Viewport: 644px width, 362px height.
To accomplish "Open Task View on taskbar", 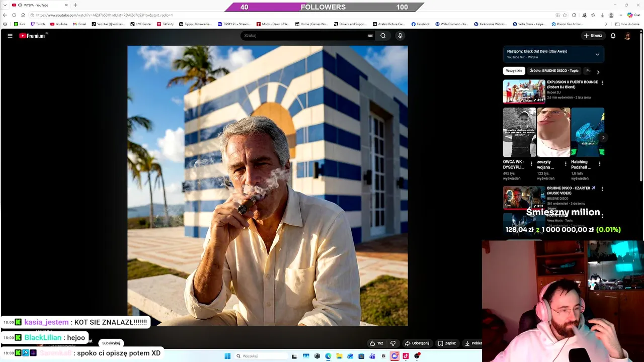I will [x=294, y=356].
